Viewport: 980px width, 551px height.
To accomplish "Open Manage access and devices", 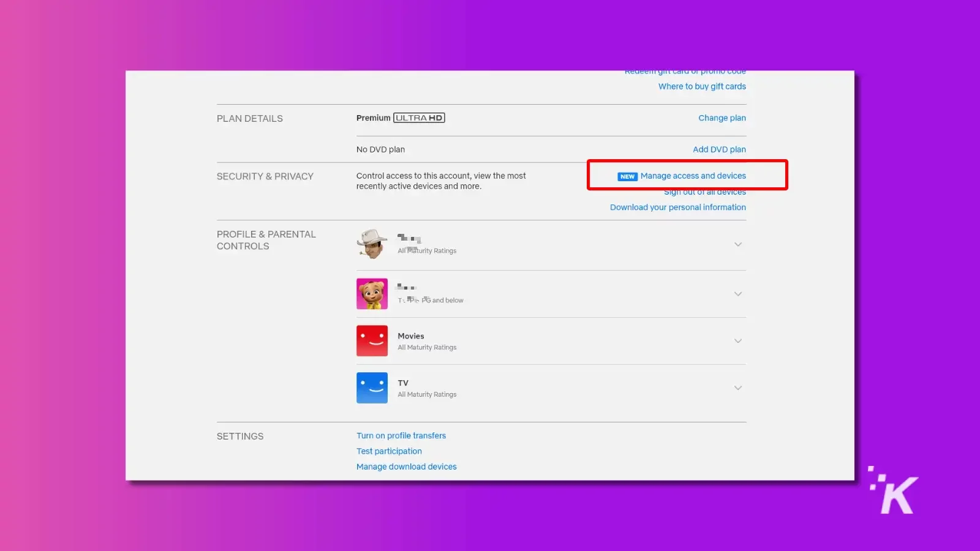I will (x=693, y=176).
